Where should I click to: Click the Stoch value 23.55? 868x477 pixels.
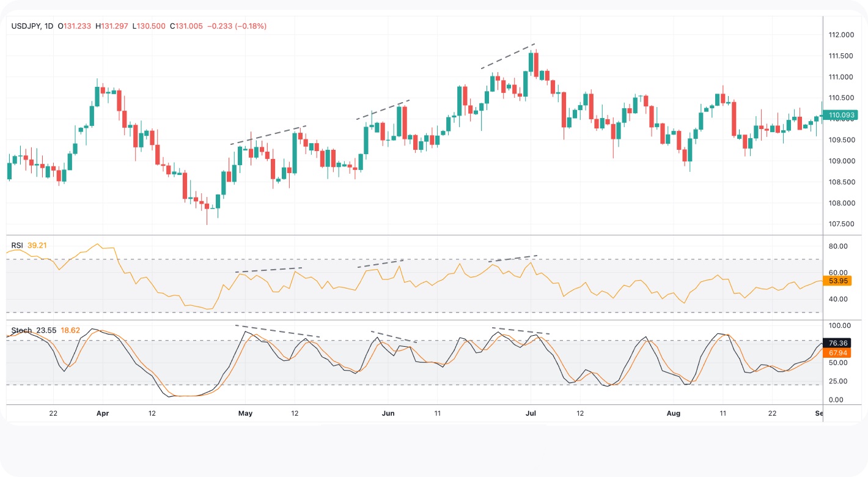(x=46, y=330)
